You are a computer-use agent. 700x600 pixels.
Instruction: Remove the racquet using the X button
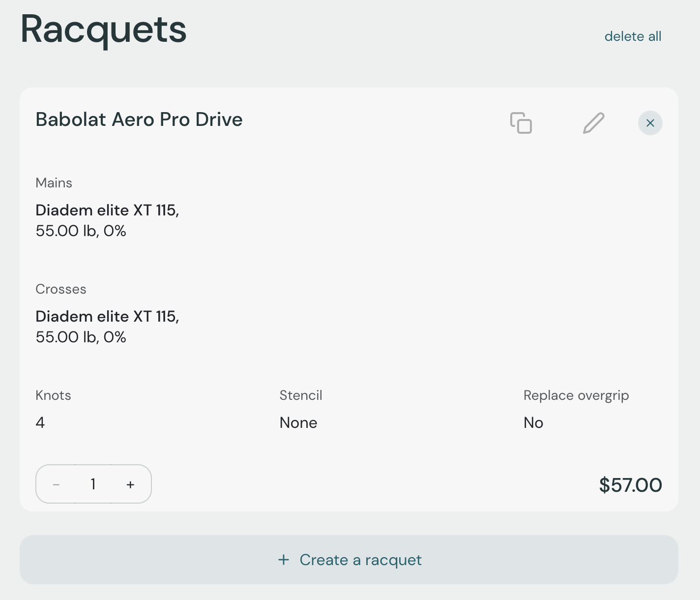coord(650,123)
